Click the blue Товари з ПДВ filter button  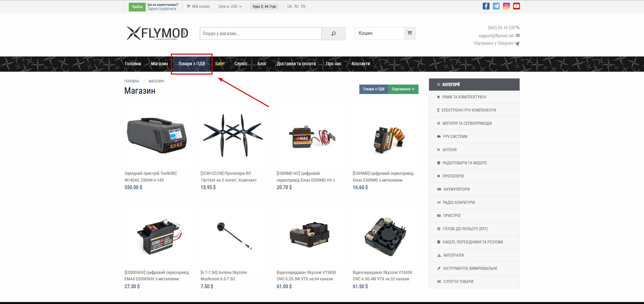tap(374, 89)
